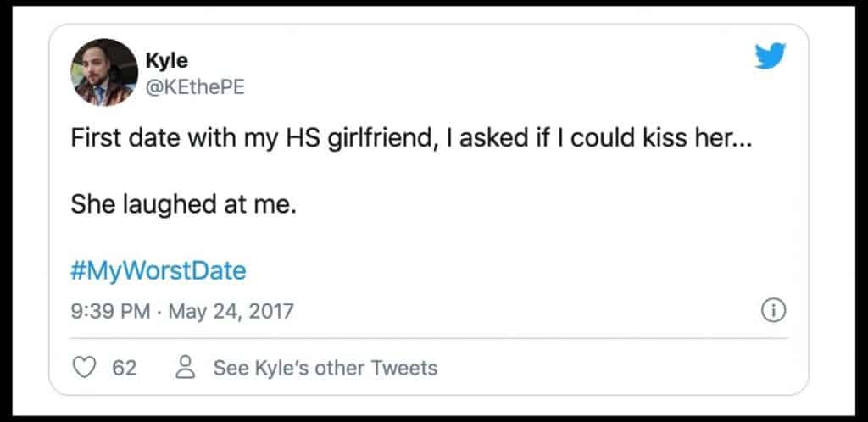Click the Twitter bird logo

[x=770, y=57]
